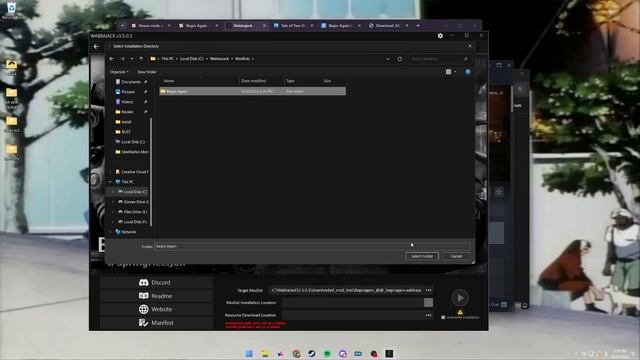
Task: Open view options dropdown arrow
Action: 455,72
